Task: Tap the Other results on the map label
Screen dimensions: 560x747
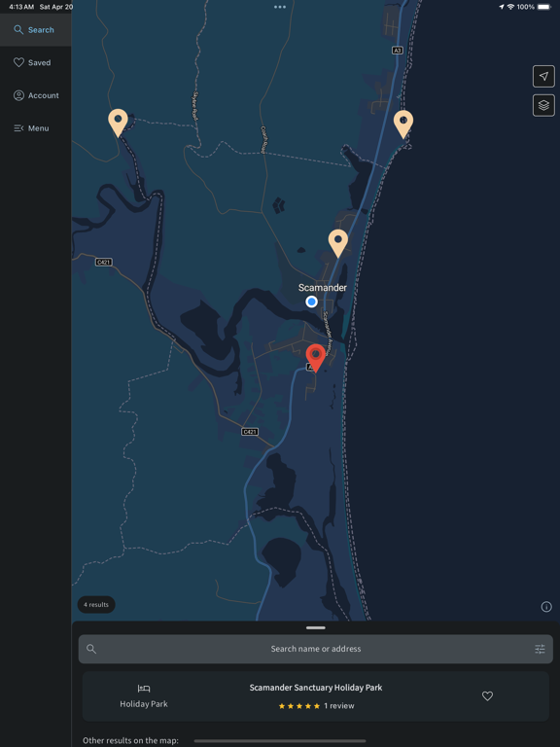Action: [130, 740]
